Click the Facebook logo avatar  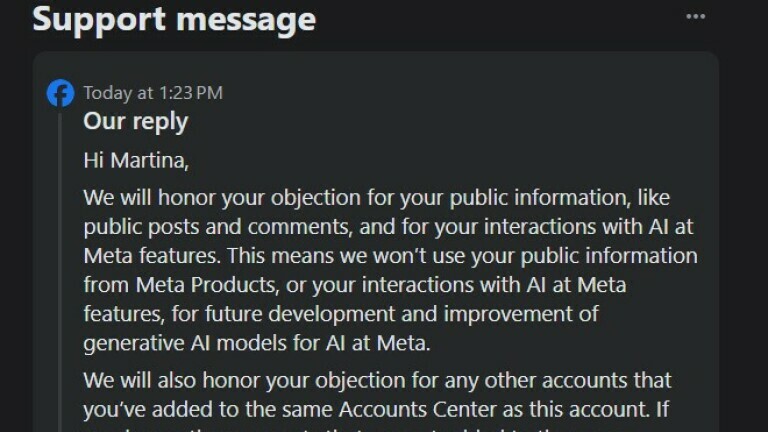tap(60, 93)
